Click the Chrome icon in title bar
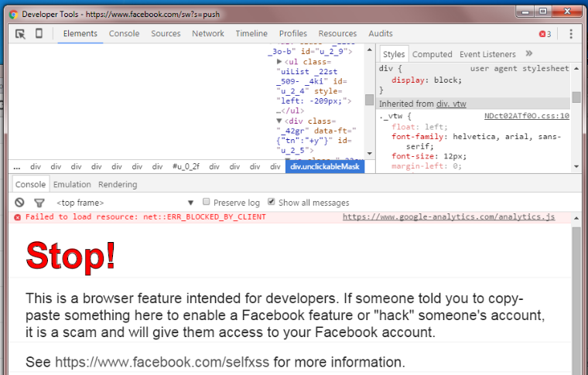Screen dimensions: 588x375 13,15
